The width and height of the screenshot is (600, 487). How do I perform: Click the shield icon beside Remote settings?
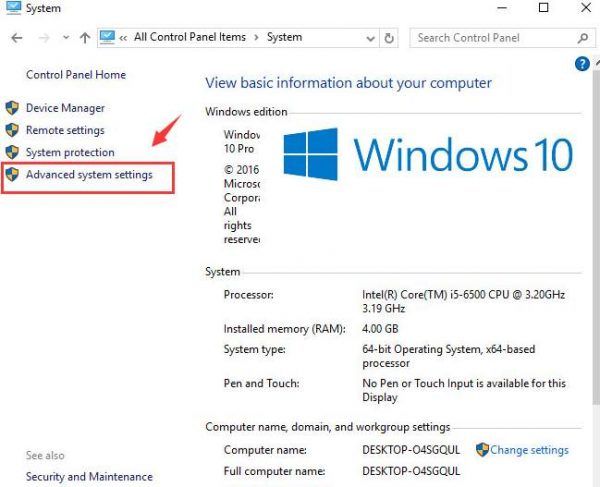[x=12, y=130]
